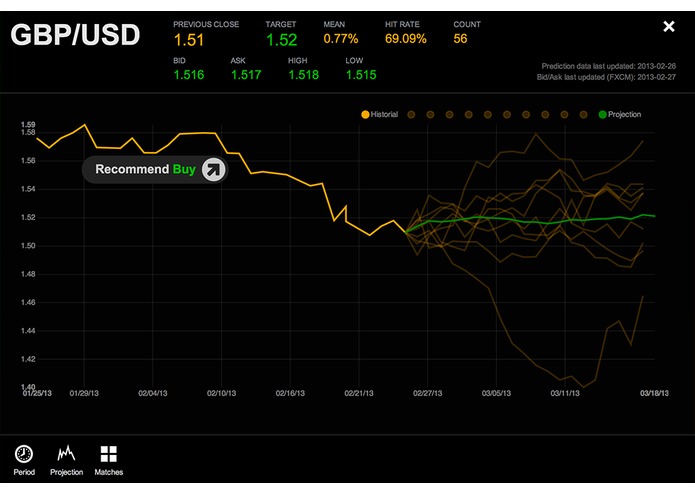Click the Bid/Ask last updated (FXCM) line
The width and height of the screenshot is (695, 494).
tap(606, 77)
